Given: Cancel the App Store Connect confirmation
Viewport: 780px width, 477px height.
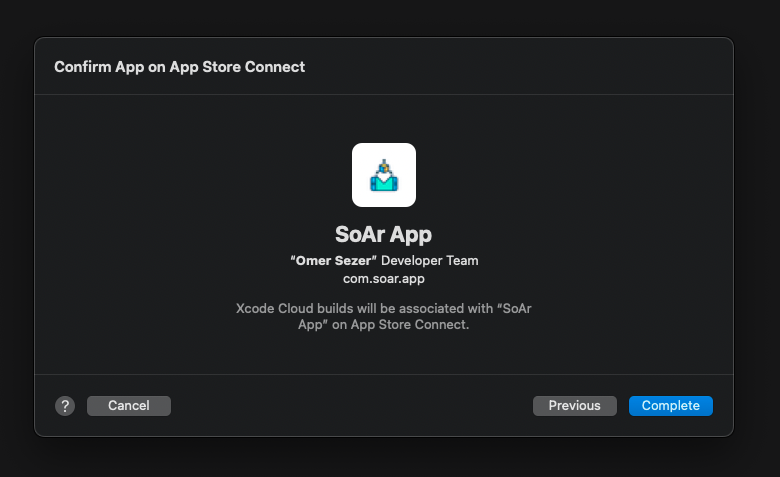Looking at the screenshot, I should (129, 406).
